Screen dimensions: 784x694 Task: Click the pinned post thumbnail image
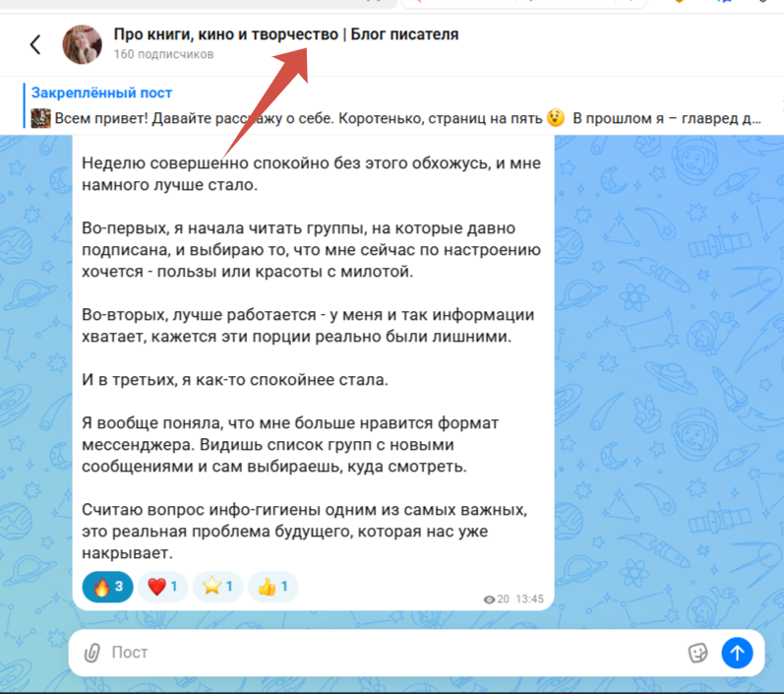(x=41, y=118)
